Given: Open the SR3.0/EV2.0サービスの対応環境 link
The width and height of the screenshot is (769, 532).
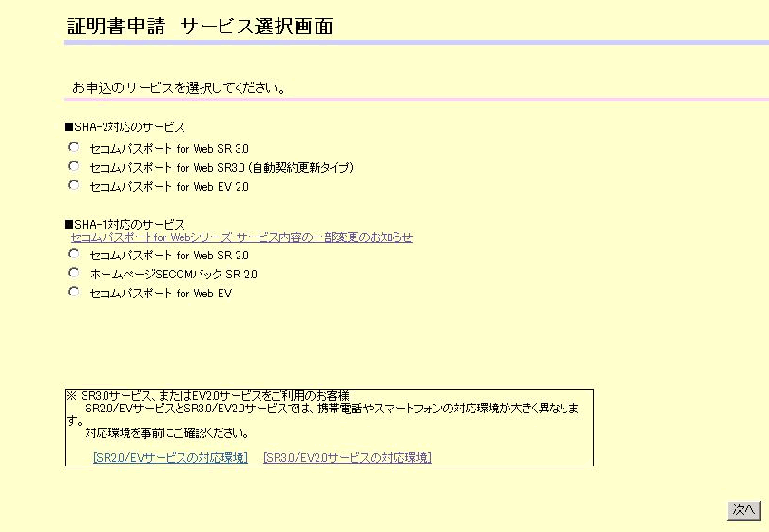Looking at the screenshot, I should click(x=347, y=457).
